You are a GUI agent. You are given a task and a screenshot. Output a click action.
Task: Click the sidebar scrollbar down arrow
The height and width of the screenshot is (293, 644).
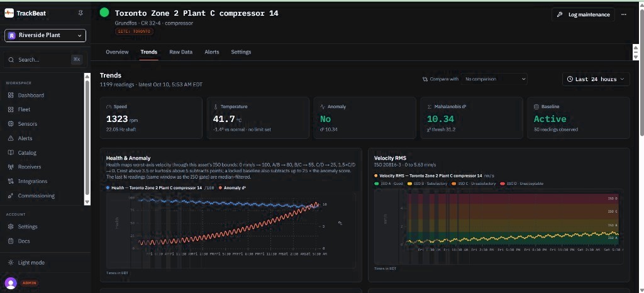(87, 202)
